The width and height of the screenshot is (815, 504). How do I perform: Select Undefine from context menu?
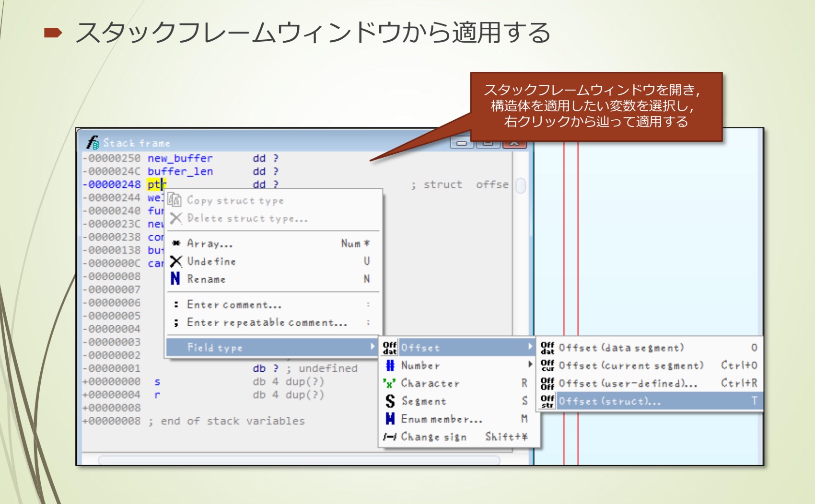tap(273, 261)
